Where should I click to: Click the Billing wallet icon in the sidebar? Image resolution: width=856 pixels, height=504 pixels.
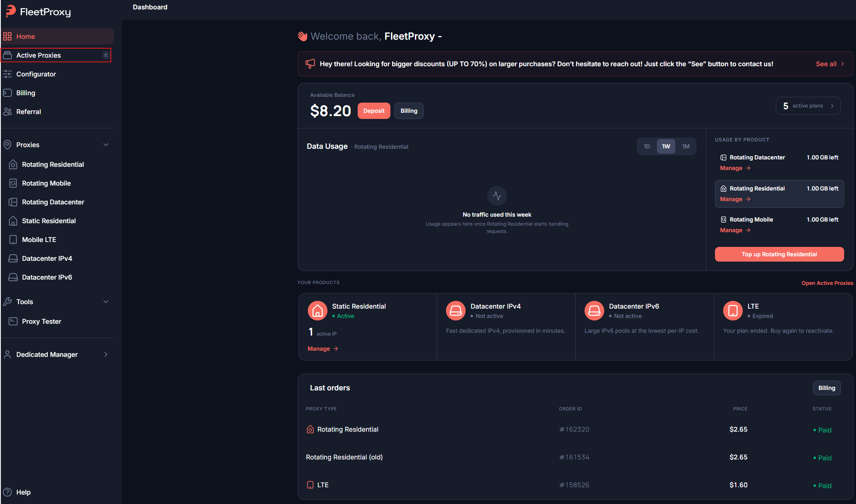(7, 93)
